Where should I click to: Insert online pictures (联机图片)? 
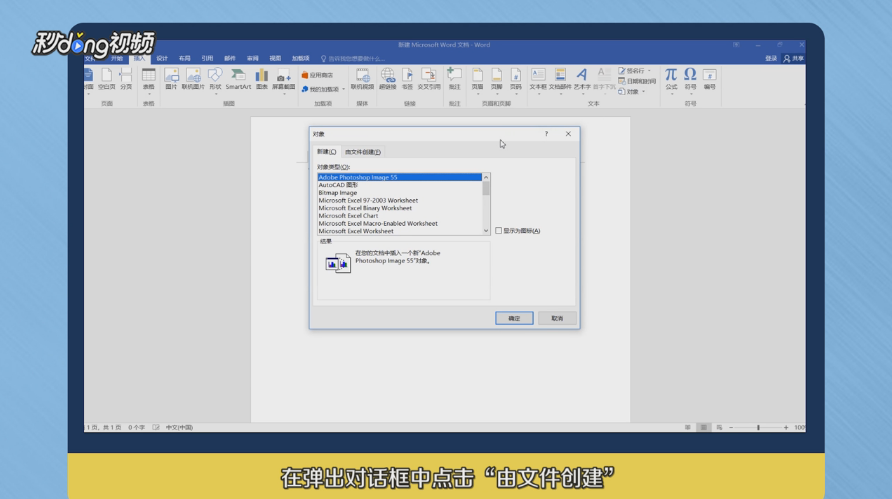coord(193,79)
